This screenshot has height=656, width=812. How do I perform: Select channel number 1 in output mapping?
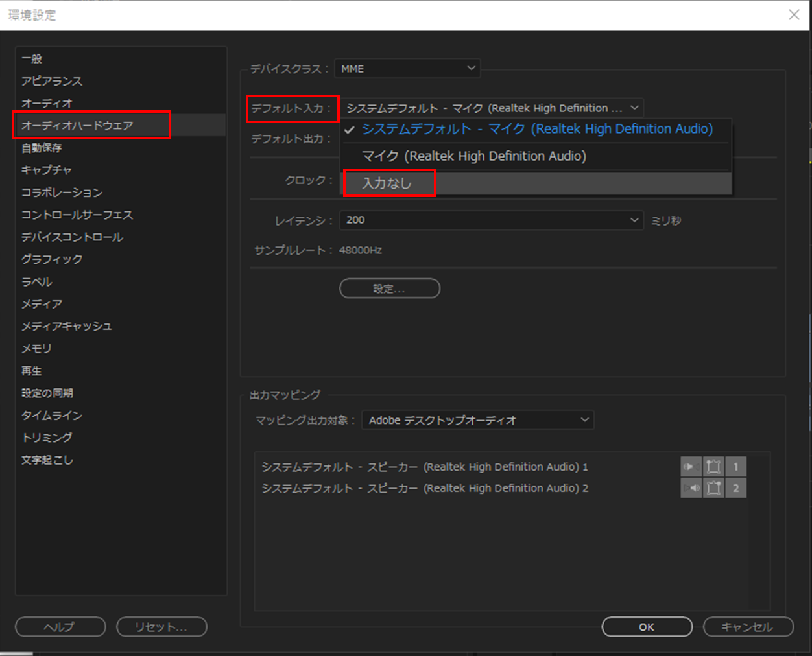[735, 466]
